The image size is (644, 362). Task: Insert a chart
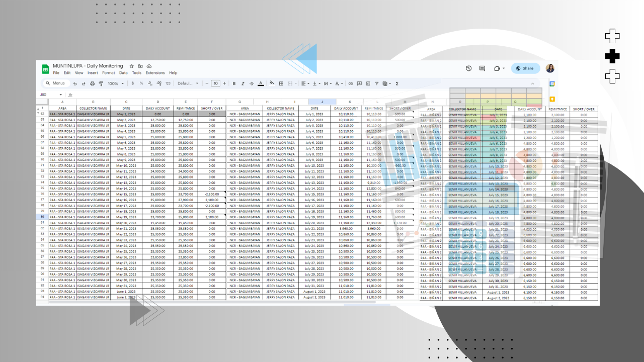coord(368,83)
